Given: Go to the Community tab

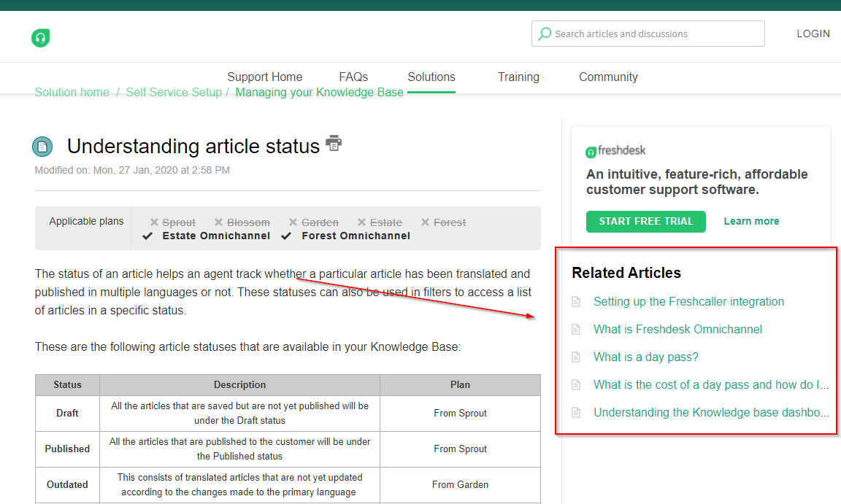Looking at the screenshot, I should coord(608,77).
